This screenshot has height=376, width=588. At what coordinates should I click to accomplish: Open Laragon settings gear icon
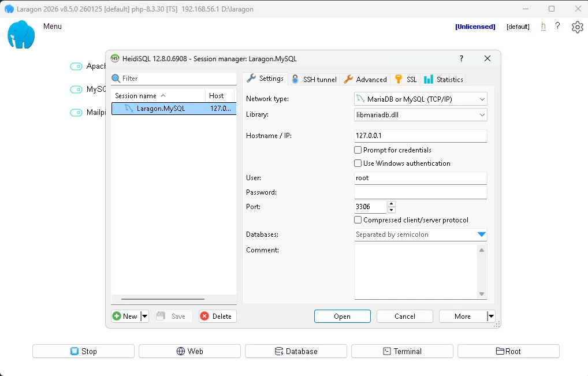click(x=577, y=27)
